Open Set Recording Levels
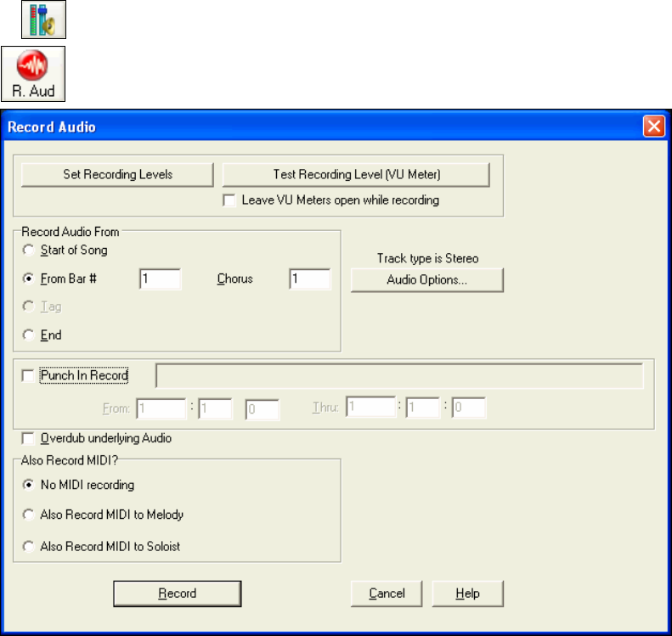The height and width of the screenshot is (636, 672). point(117,175)
